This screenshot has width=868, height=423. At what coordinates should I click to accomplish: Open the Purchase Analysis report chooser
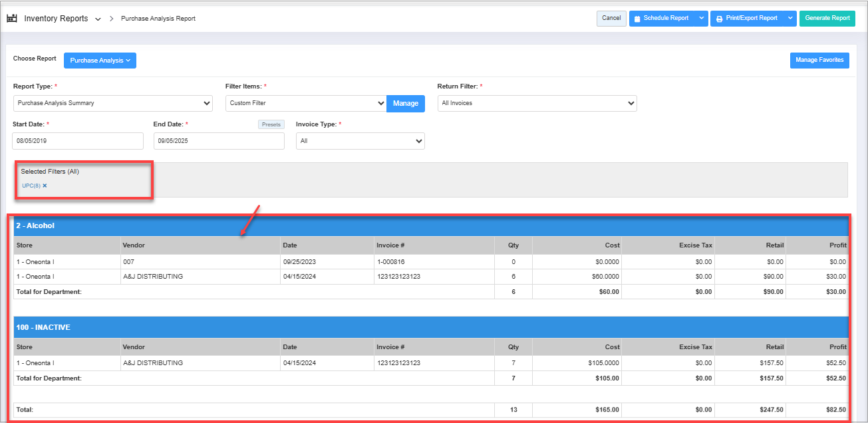point(100,61)
